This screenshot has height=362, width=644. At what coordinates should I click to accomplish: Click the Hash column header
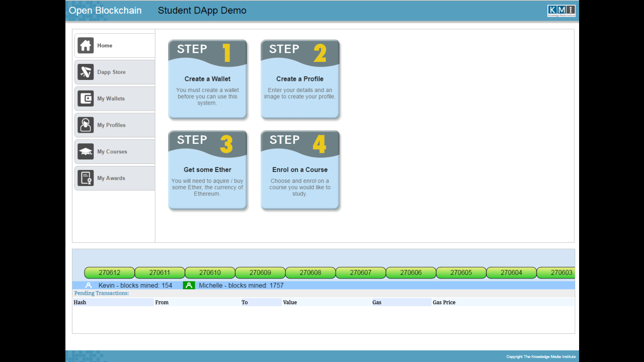click(x=79, y=302)
